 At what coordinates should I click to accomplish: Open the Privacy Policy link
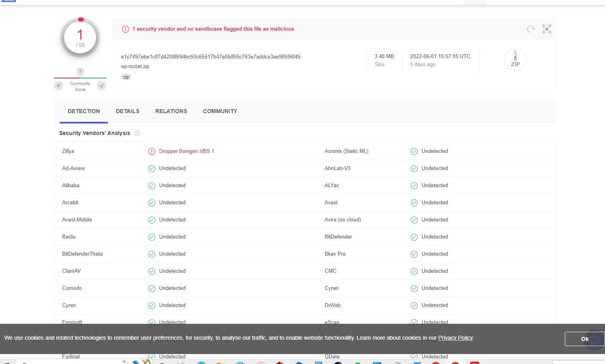point(455,338)
